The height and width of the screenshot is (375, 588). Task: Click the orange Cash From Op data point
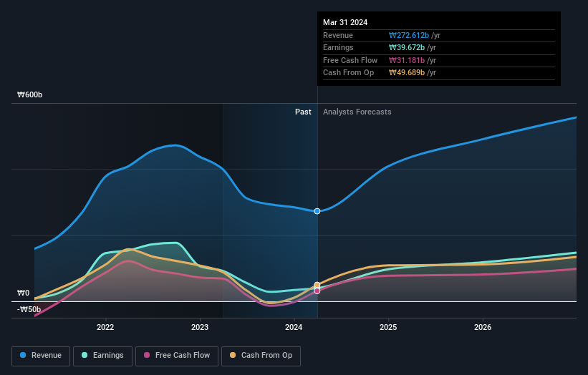coord(317,285)
